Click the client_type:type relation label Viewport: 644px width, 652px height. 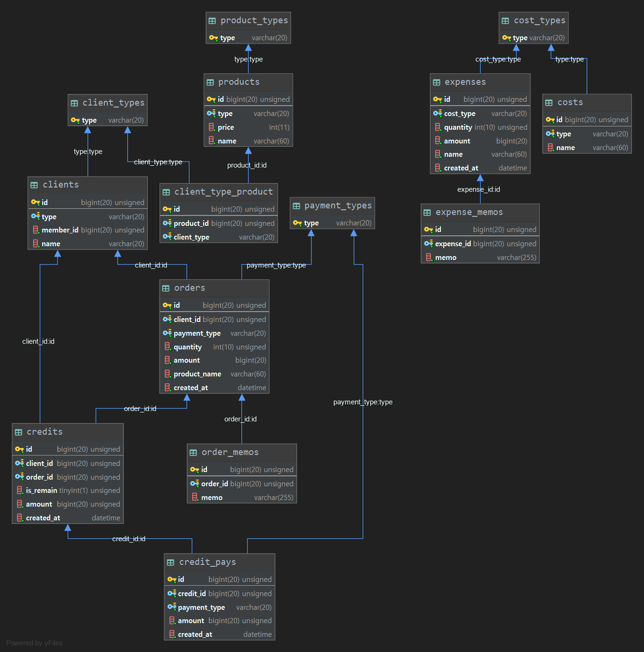[x=158, y=162]
